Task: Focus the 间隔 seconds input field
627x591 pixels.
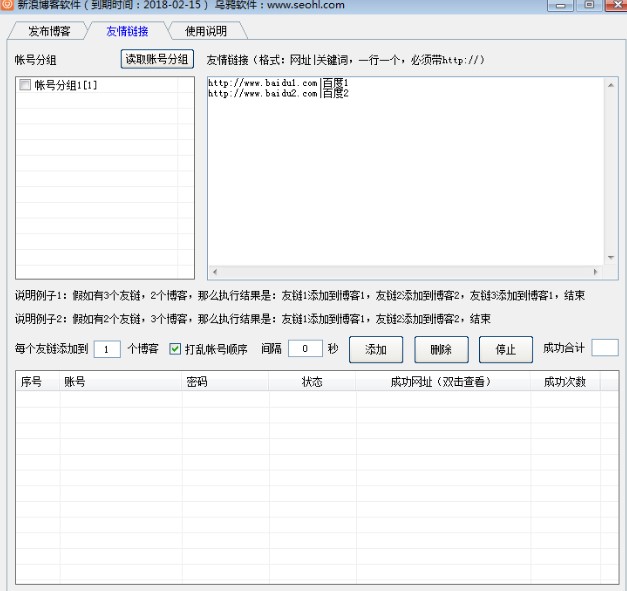Action: (304, 349)
